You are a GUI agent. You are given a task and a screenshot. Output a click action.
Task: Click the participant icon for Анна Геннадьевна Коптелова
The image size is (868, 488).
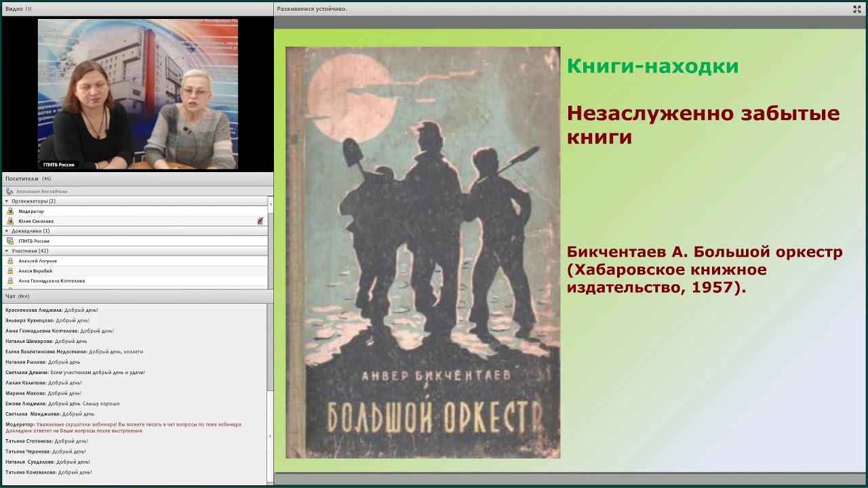(10, 281)
